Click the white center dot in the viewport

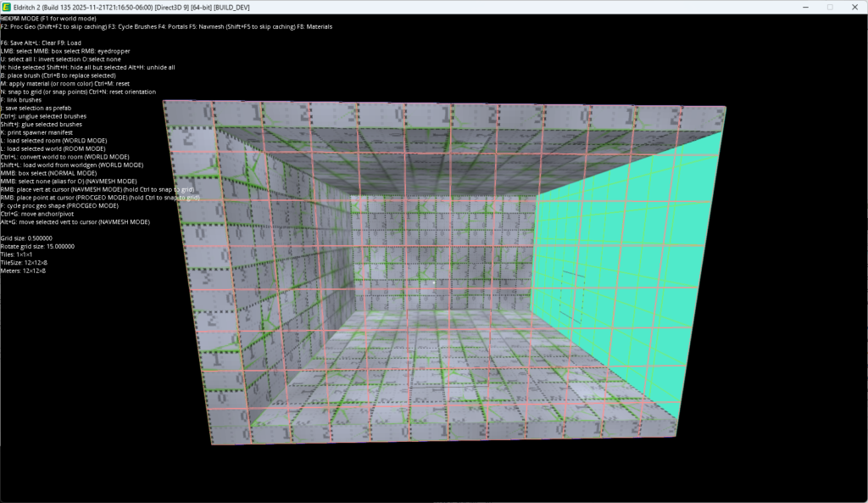tap(433, 282)
